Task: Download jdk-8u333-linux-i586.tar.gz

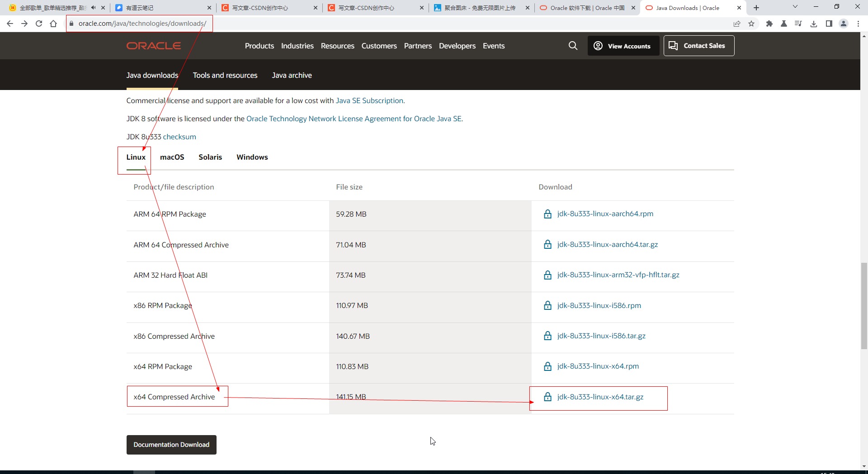Action: tap(601, 336)
